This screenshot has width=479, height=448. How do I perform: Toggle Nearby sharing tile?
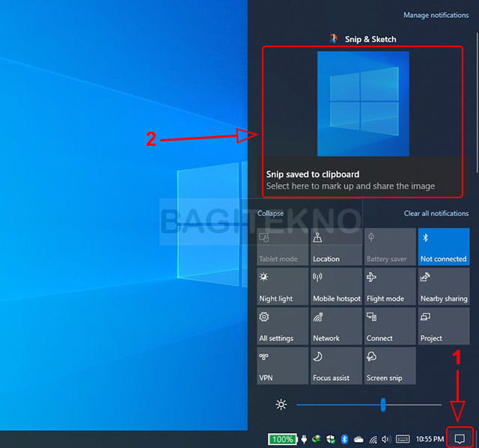(x=444, y=286)
